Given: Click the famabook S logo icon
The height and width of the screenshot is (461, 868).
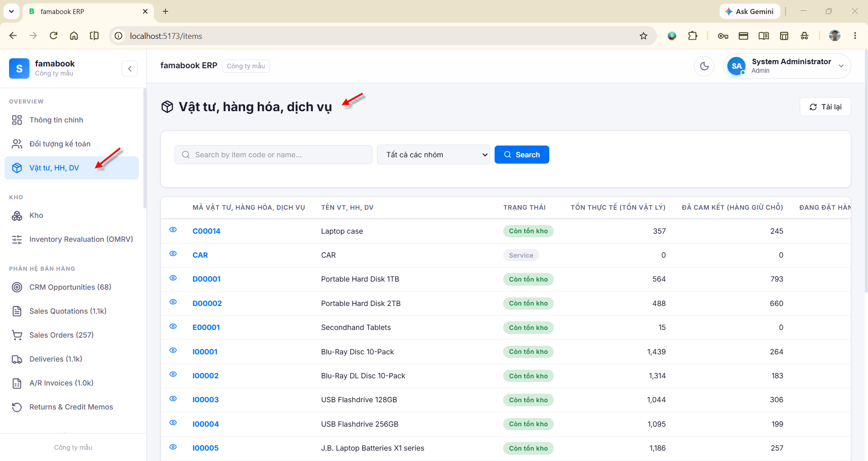Looking at the screenshot, I should pyautogui.click(x=19, y=69).
